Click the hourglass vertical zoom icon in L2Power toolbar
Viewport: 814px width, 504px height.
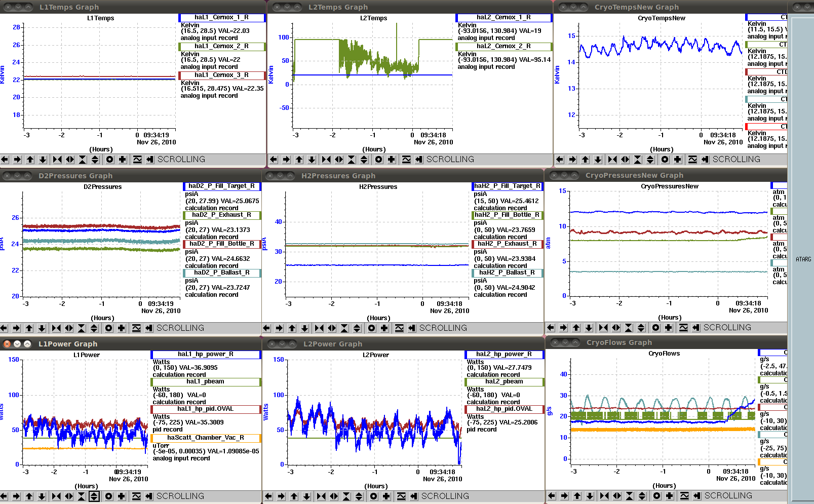click(x=346, y=496)
